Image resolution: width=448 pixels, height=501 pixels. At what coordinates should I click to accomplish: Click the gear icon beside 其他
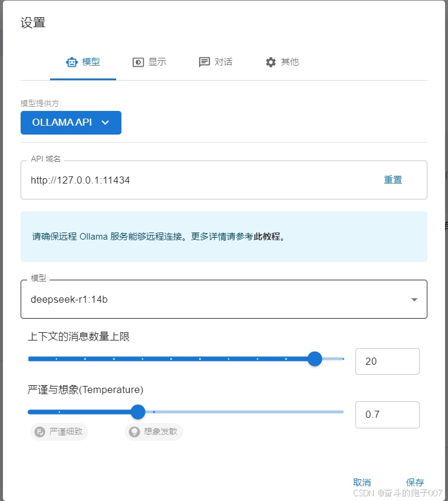tap(271, 62)
